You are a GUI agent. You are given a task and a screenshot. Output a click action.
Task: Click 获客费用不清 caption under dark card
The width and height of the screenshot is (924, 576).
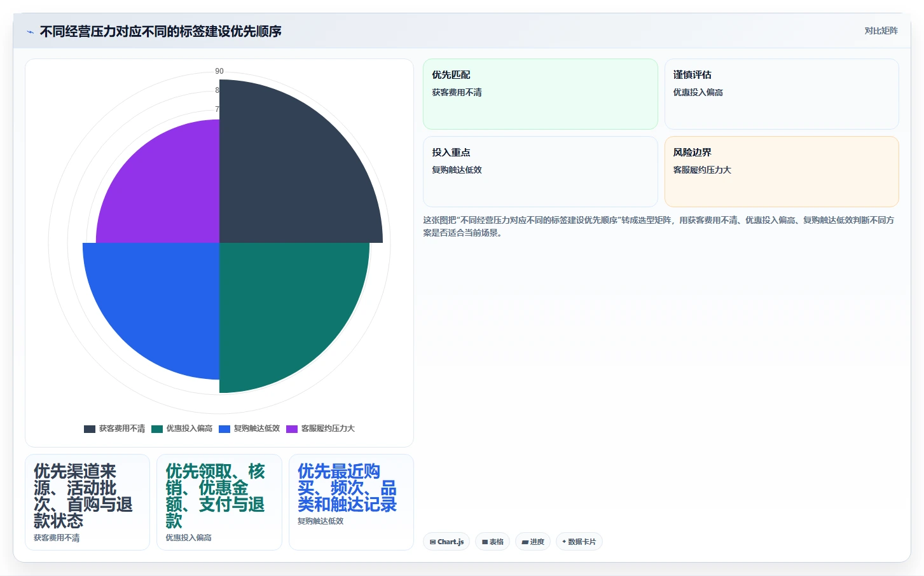tap(57, 538)
